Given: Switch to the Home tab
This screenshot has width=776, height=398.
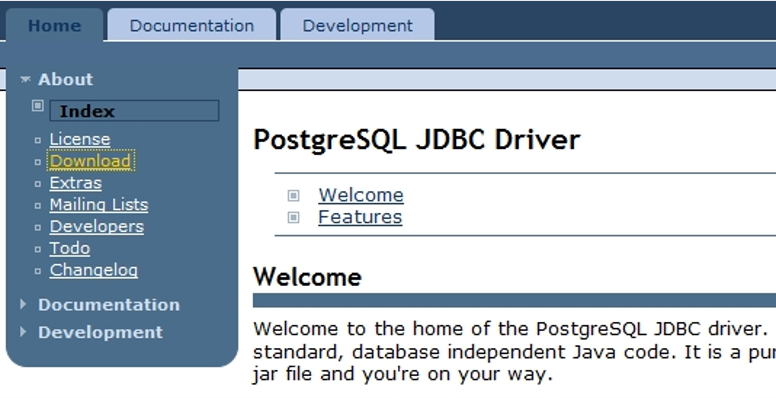Looking at the screenshot, I should [x=54, y=25].
